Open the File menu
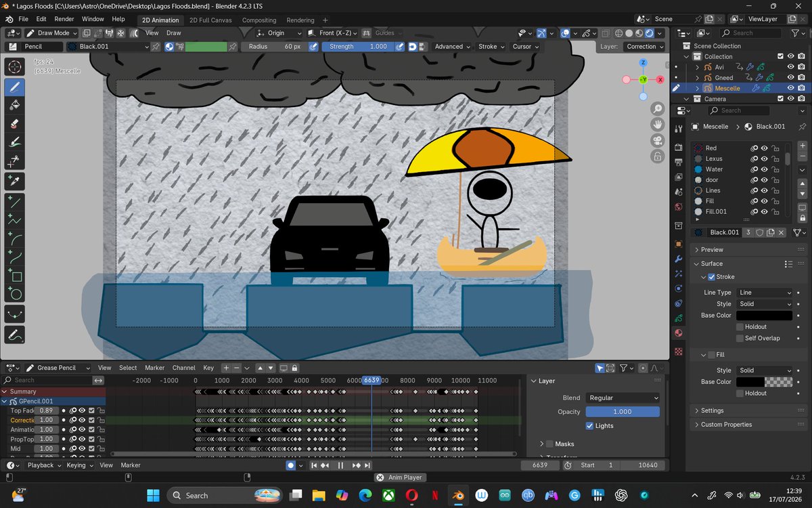The image size is (812, 508). (x=24, y=20)
